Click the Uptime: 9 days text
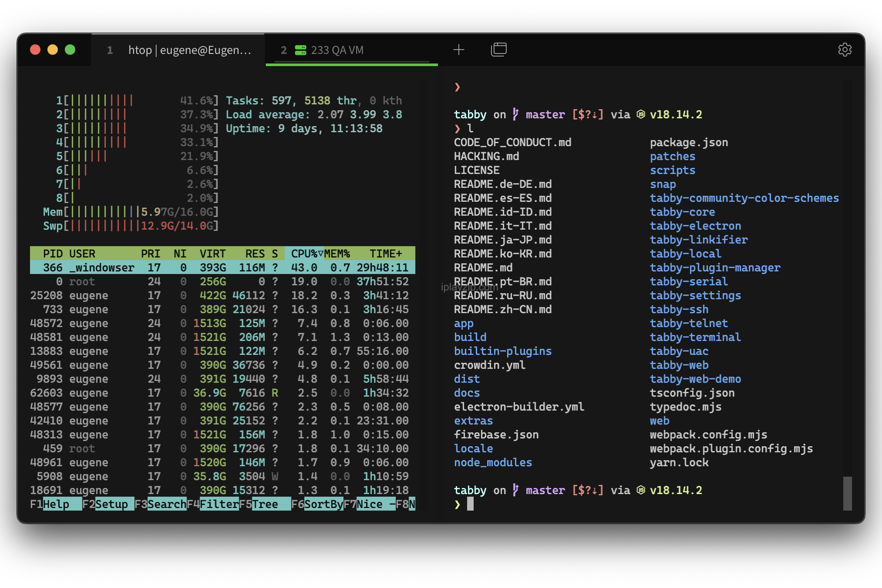882x588 pixels. pyautogui.click(x=304, y=128)
